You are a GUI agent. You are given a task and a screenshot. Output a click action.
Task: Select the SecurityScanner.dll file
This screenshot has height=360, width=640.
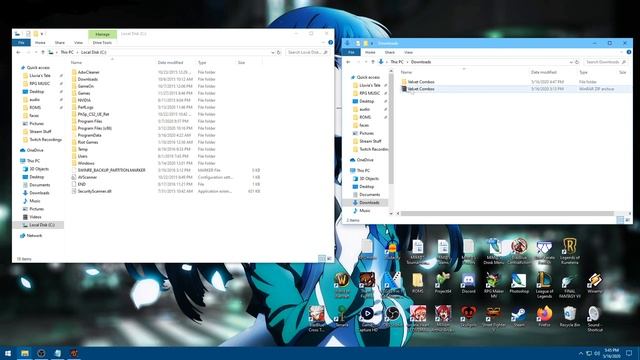[94, 191]
